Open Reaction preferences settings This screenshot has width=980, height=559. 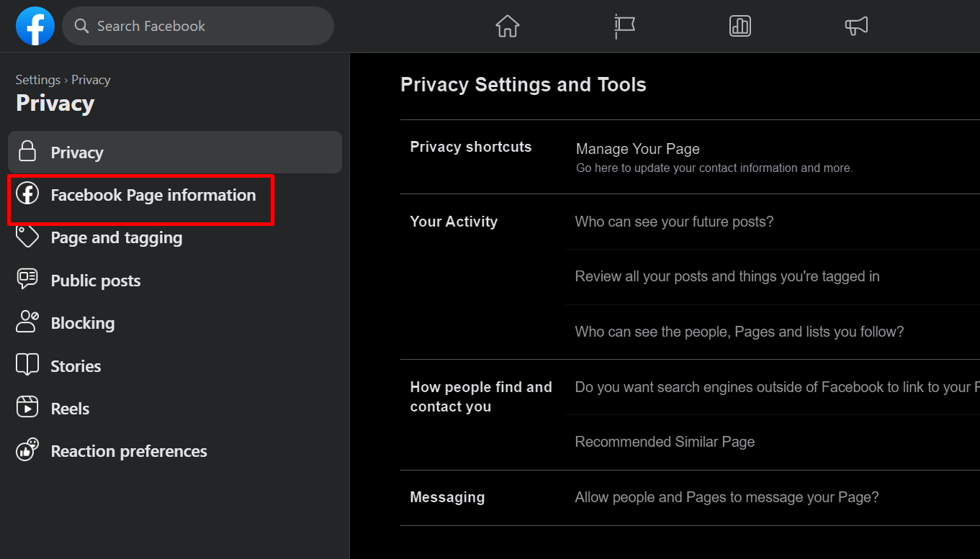(128, 451)
